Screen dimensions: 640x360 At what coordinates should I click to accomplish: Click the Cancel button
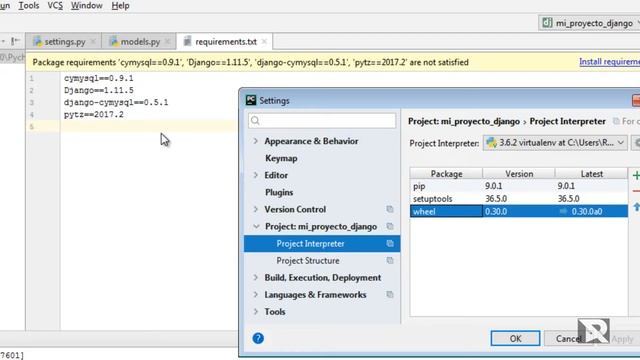(x=568, y=338)
